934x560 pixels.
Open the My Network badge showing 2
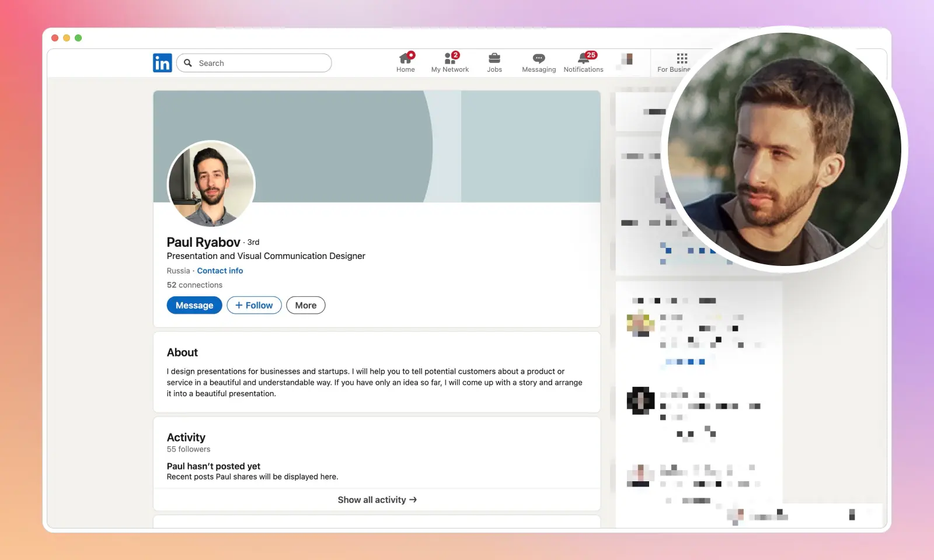455,54
